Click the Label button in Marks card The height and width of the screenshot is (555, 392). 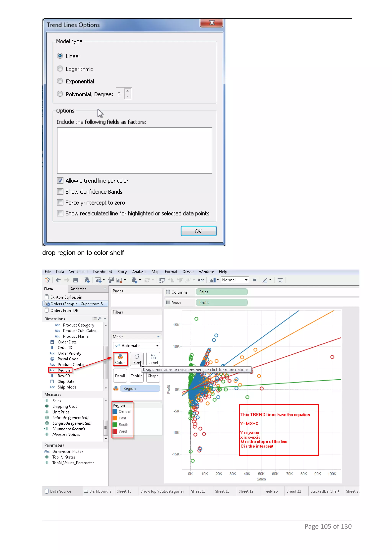pos(153,359)
